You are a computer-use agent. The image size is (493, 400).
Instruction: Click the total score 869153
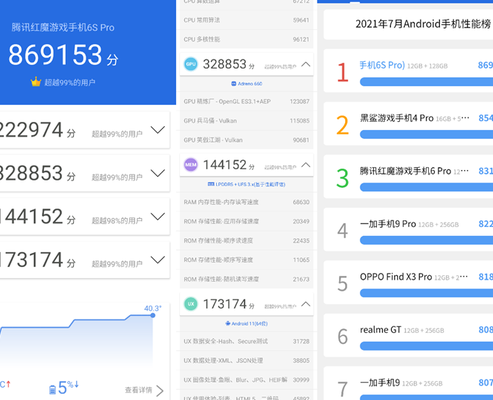pos(55,55)
